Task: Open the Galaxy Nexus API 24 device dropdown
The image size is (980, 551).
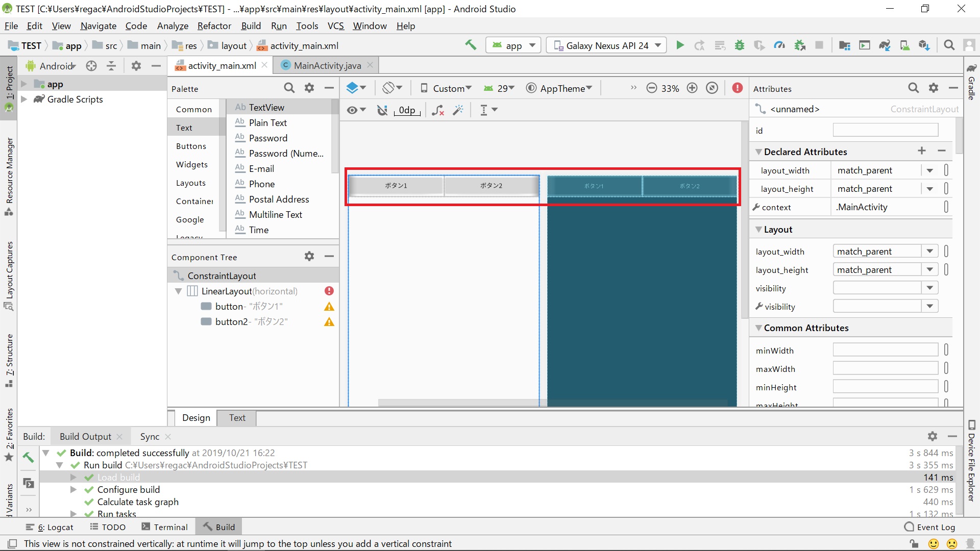Action: pyautogui.click(x=606, y=45)
